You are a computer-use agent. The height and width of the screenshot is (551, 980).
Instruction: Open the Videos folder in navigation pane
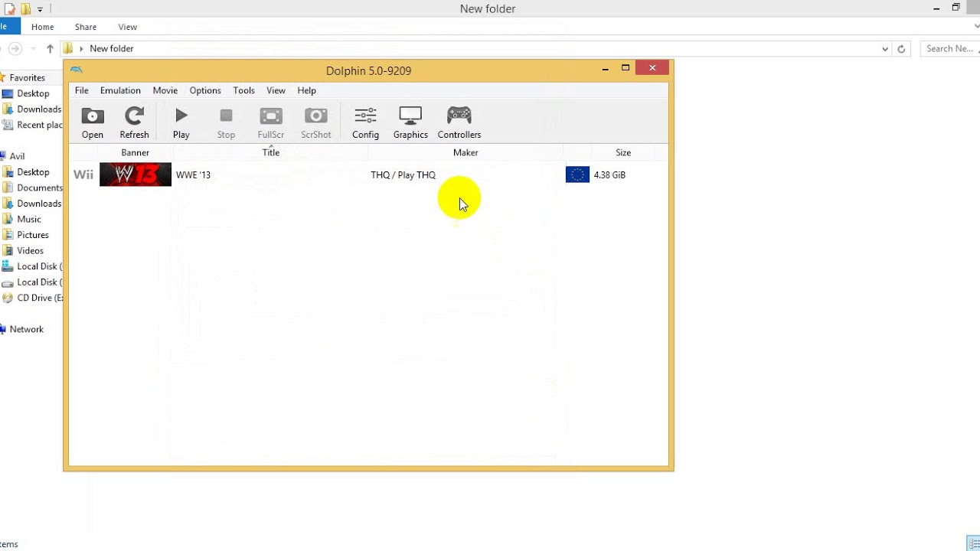point(31,250)
